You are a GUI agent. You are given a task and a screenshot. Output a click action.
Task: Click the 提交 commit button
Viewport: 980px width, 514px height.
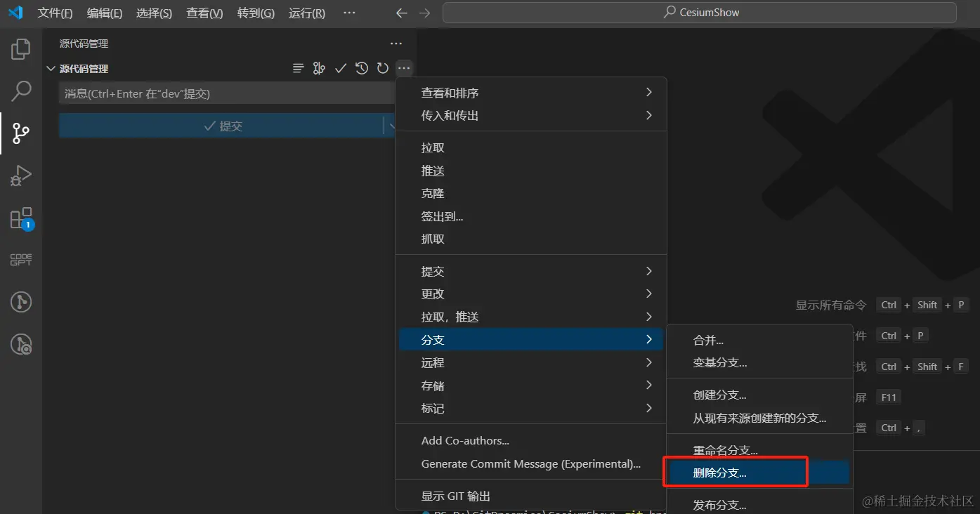(x=221, y=126)
